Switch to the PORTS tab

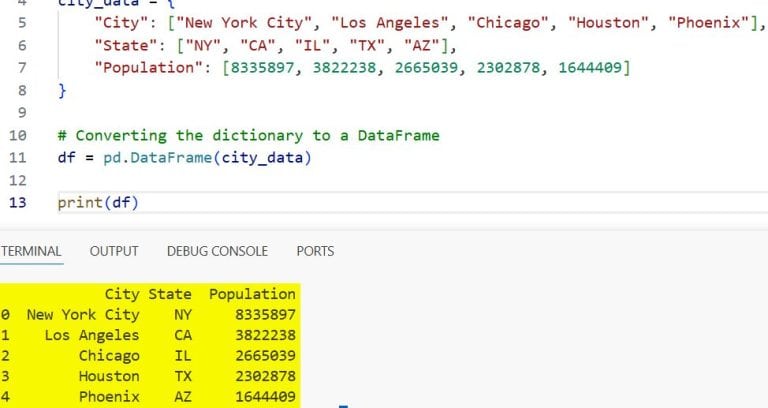tap(315, 251)
